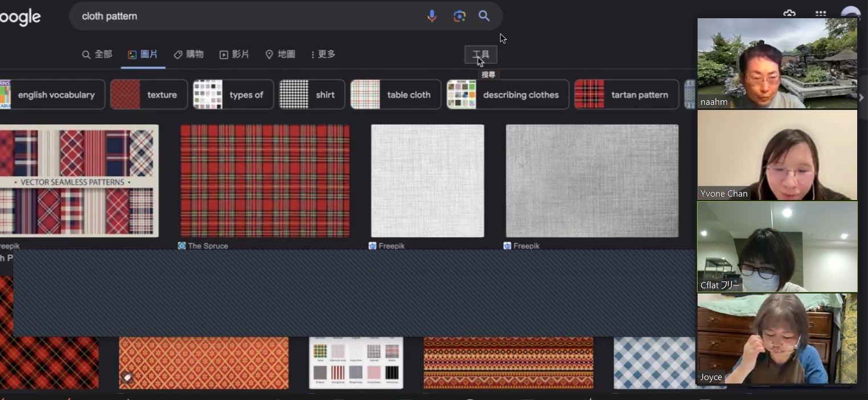Screen dimensions: 868x400
Task: Click the tag icon on orange pattern
Action: pyautogui.click(x=128, y=377)
